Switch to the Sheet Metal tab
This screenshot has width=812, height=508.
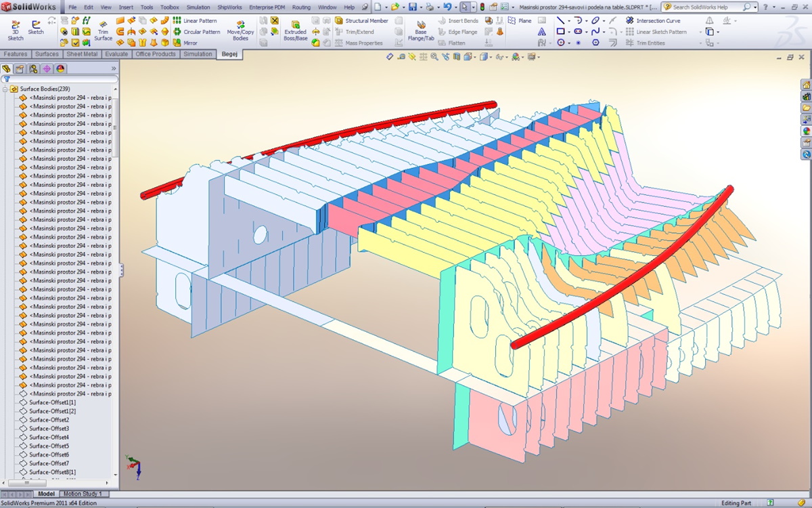82,54
